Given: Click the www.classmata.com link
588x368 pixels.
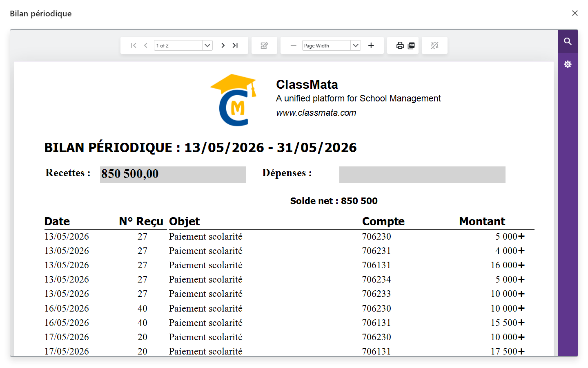Looking at the screenshot, I should (x=316, y=113).
